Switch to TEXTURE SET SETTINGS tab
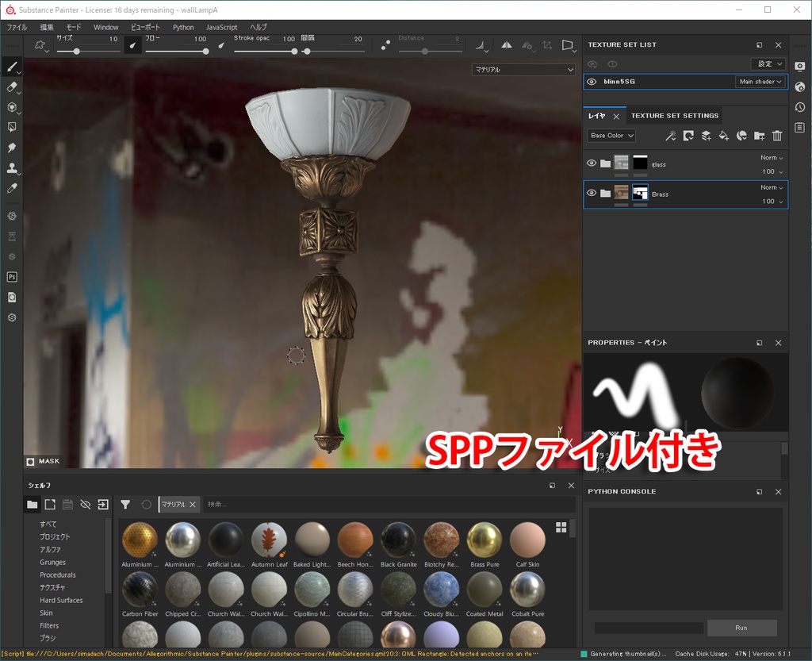812x661 pixels. [675, 116]
